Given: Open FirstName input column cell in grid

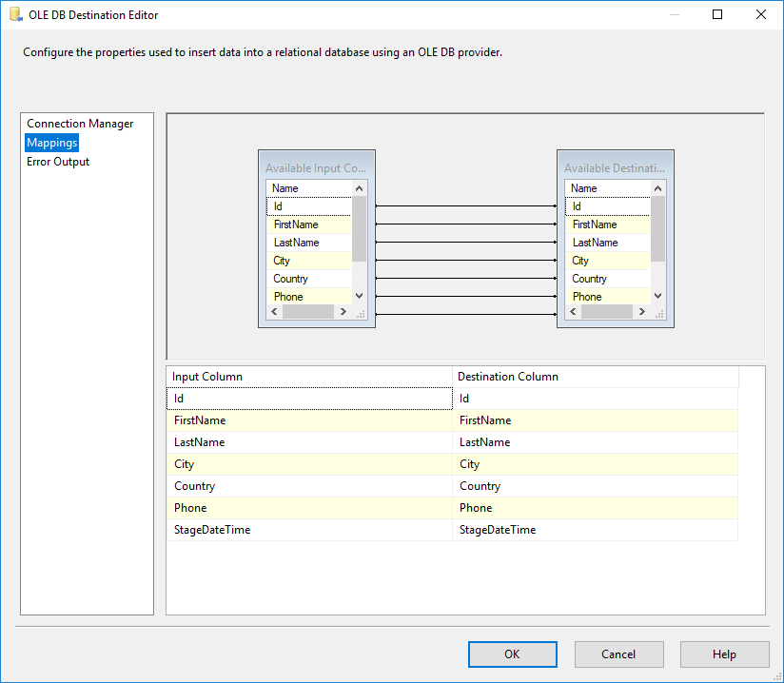Looking at the screenshot, I should click(x=309, y=420).
